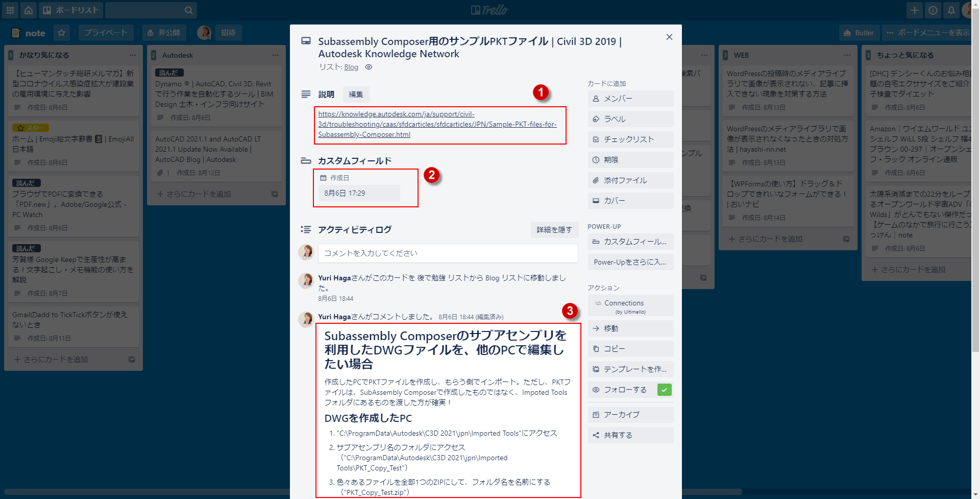Click 詳細を隠す hide details button
This screenshot has height=499, width=980.
(554, 230)
